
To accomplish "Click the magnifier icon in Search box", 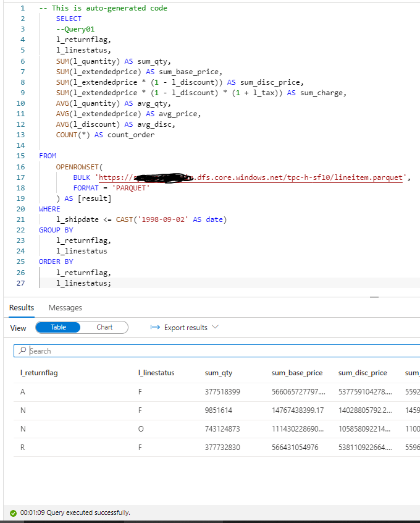I will (23, 351).
